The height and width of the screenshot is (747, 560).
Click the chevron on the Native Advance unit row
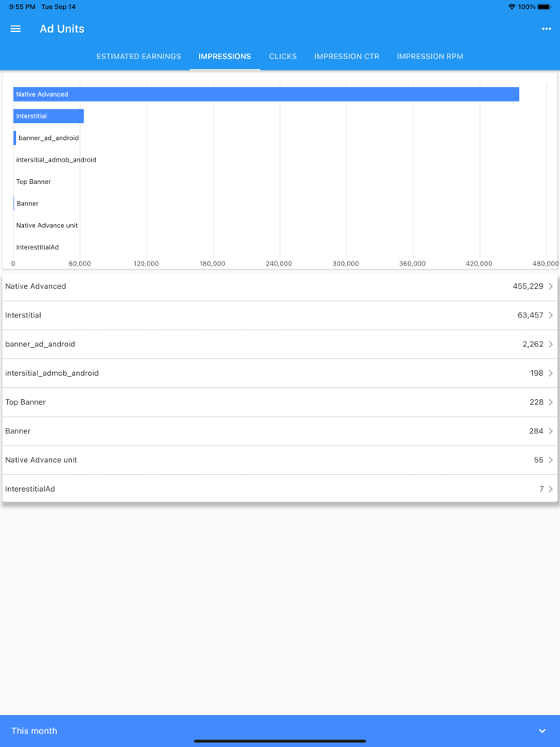coord(552,460)
